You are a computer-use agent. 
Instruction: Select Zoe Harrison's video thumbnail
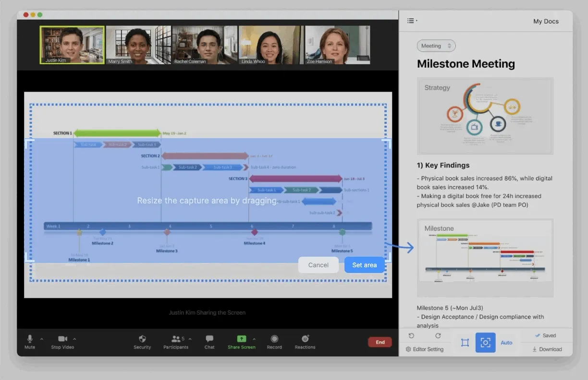tap(337, 45)
